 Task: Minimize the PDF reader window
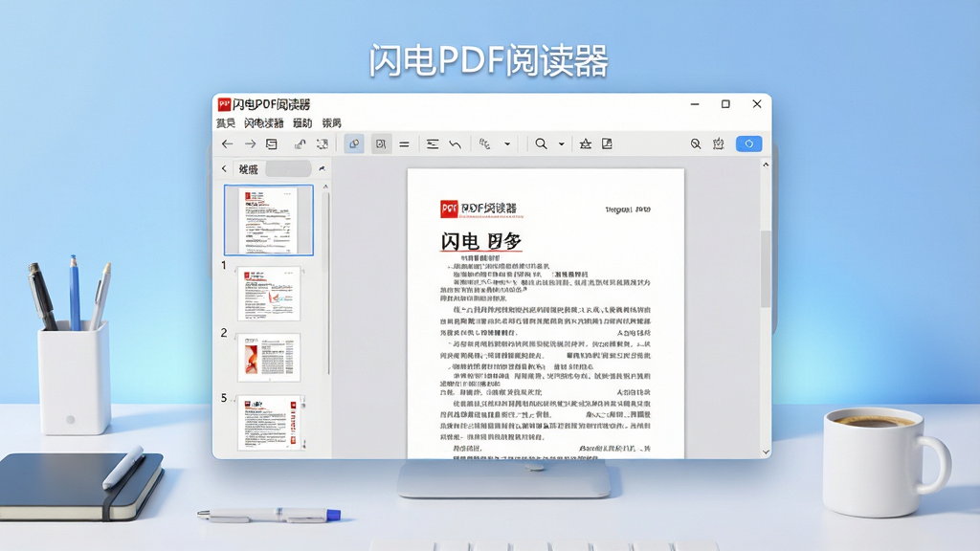(695, 104)
